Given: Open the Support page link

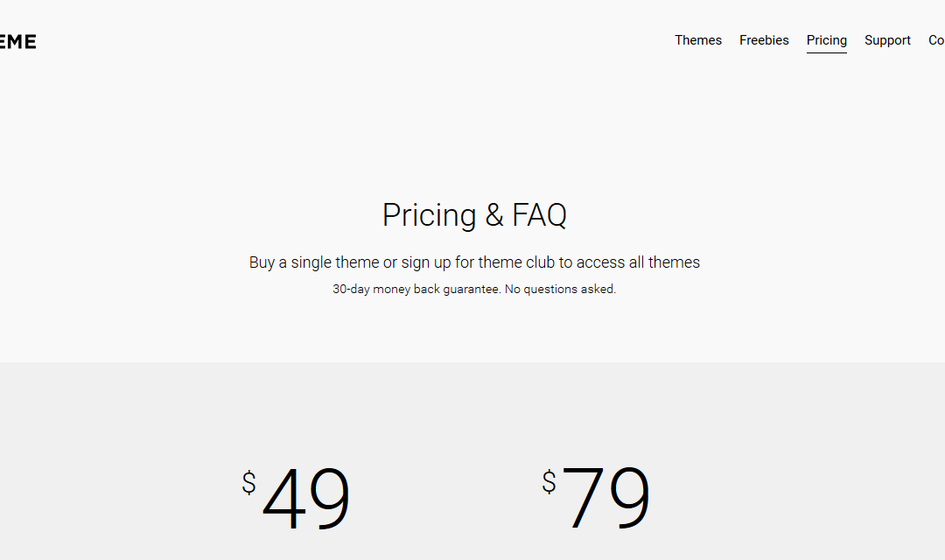Looking at the screenshot, I should (887, 40).
